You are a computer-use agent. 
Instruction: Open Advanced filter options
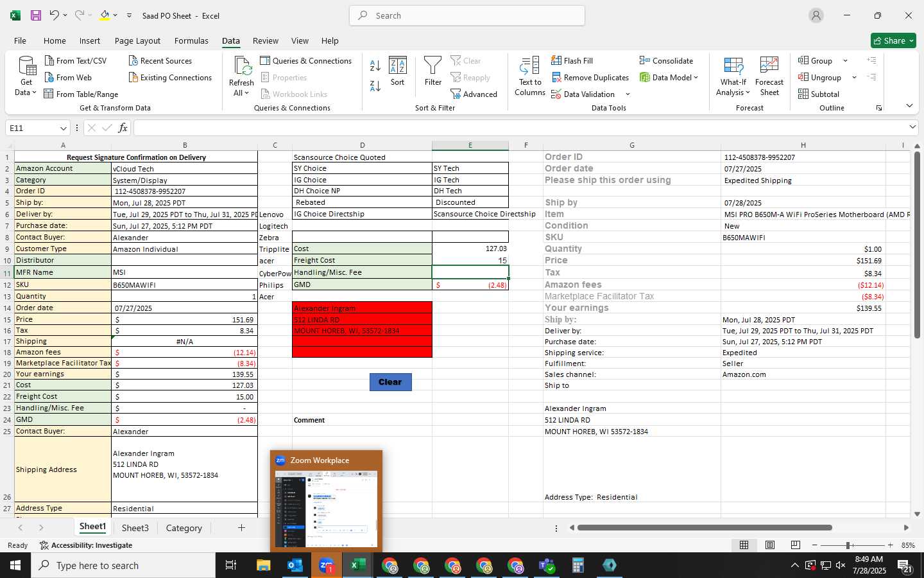pyautogui.click(x=474, y=94)
